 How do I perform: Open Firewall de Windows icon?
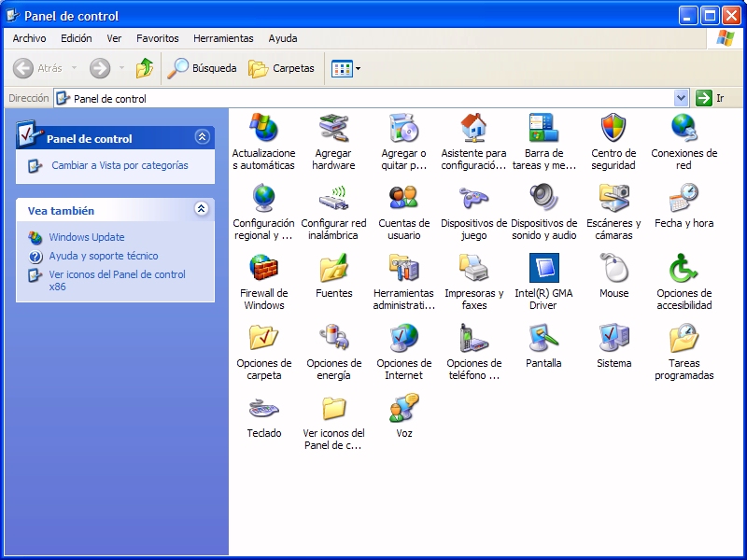click(x=263, y=268)
